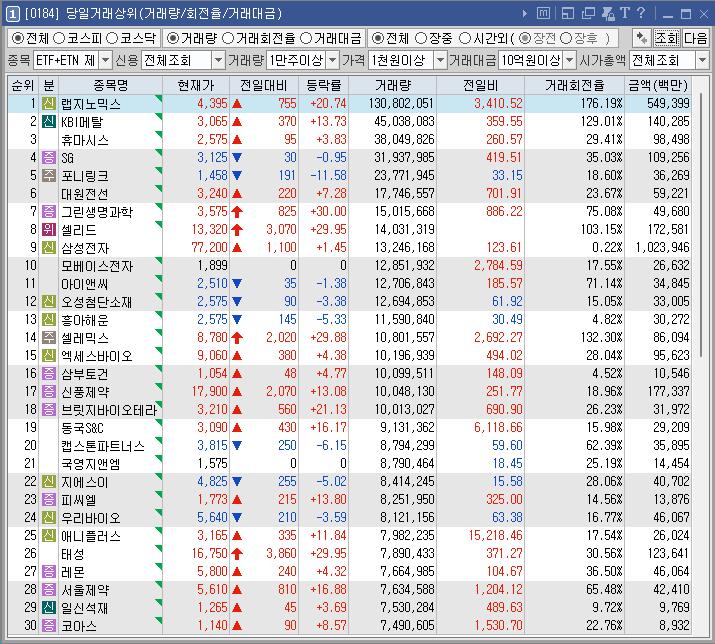Click the 코아스 row at rank 30
715x644 pixels.
click(x=349, y=625)
